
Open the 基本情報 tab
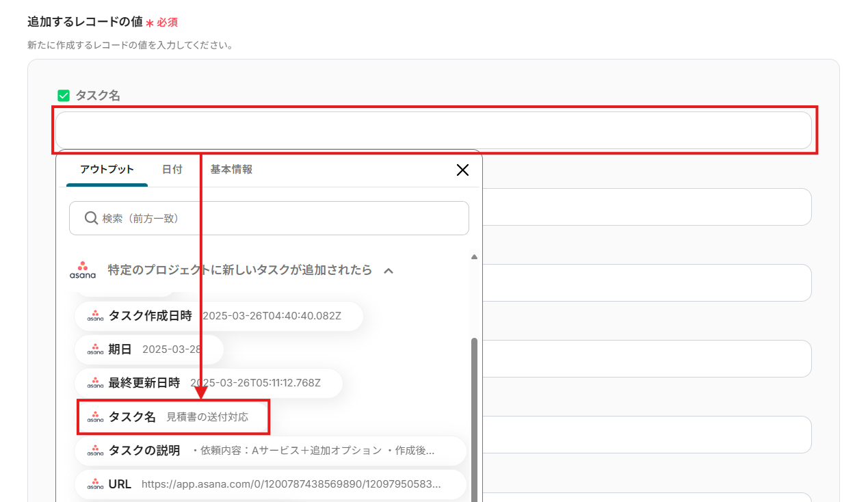[x=231, y=170]
